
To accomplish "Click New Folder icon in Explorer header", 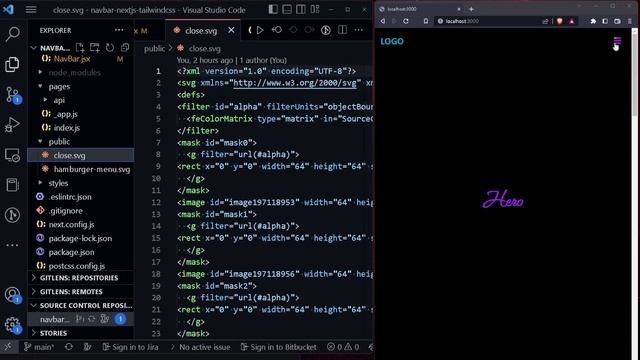I will coord(95,48).
